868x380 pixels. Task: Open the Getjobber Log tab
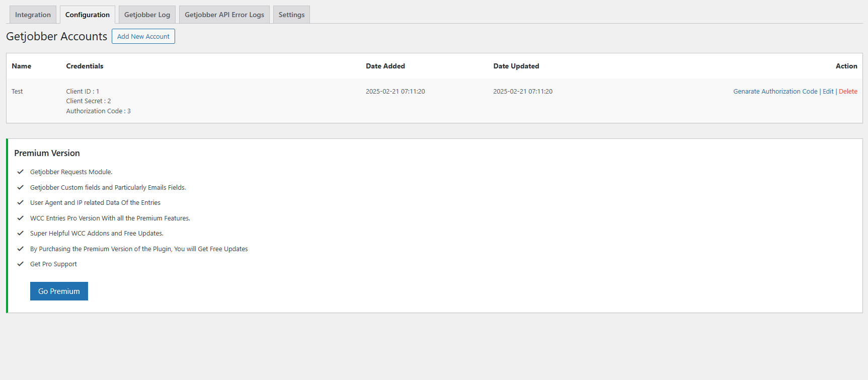coord(147,15)
